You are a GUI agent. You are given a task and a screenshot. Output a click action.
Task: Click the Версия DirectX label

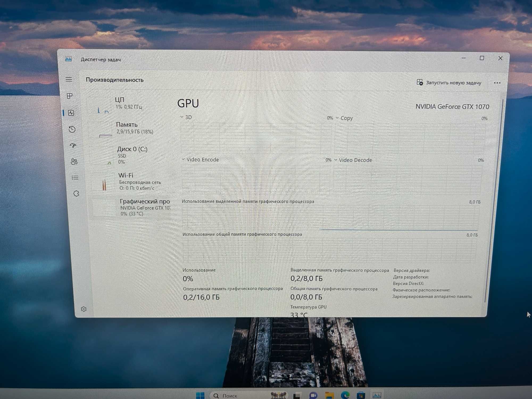pyautogui.click(x=408, y=284)
